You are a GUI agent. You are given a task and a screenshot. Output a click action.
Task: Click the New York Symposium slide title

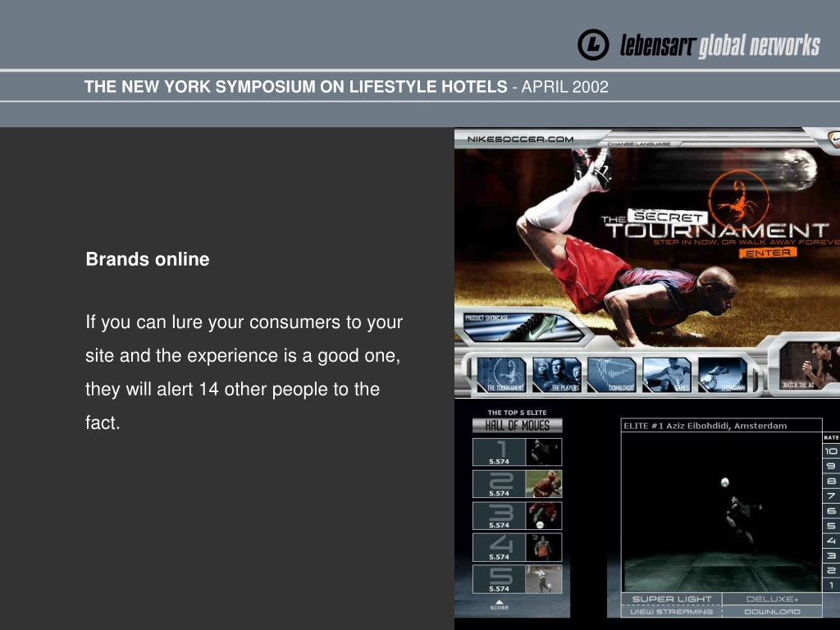click(346, 87)
